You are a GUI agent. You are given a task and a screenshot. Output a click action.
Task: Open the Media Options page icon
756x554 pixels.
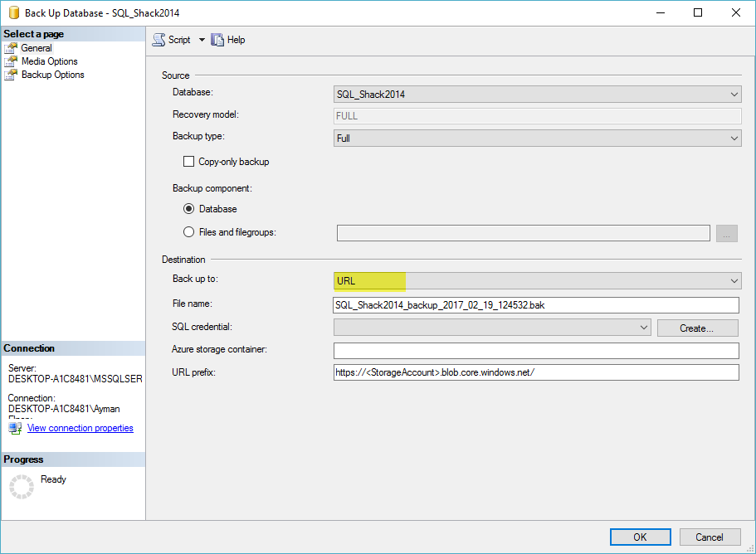[11, 61]
